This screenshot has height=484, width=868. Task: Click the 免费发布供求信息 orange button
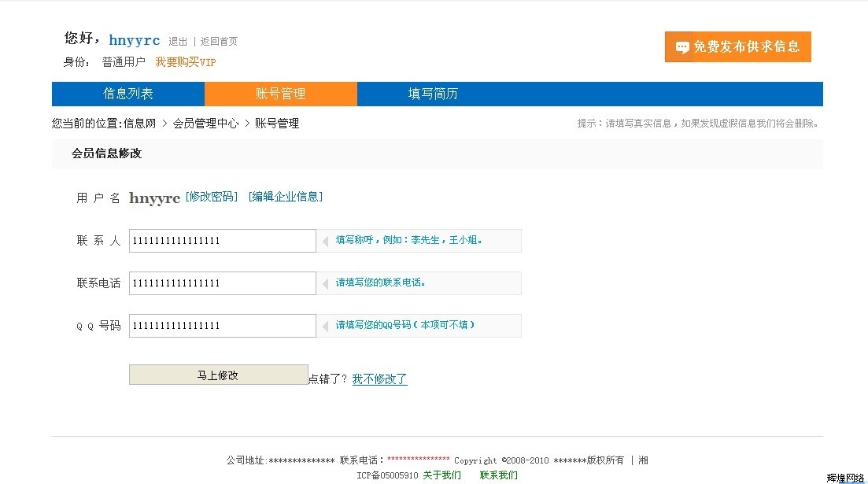pos(737,46)
